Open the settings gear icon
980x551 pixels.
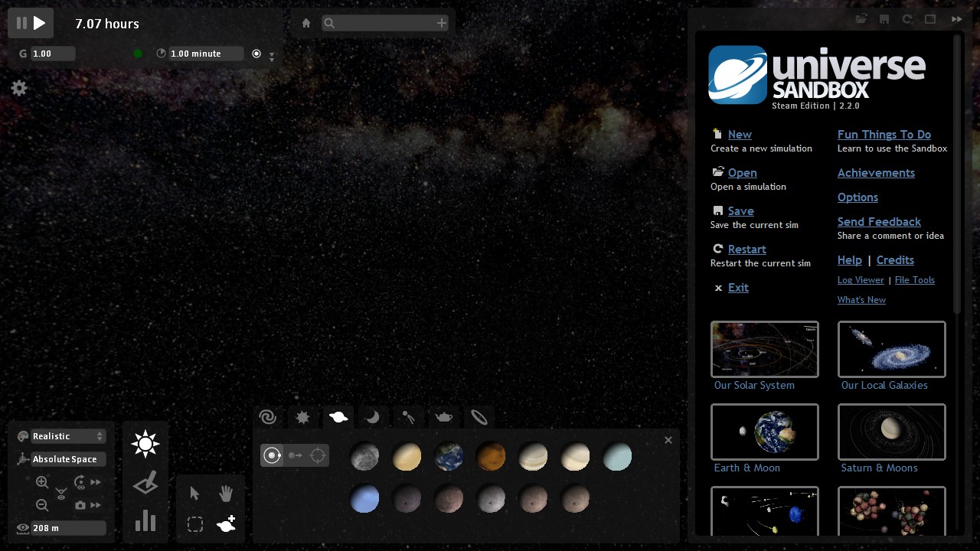click(19, 88)
